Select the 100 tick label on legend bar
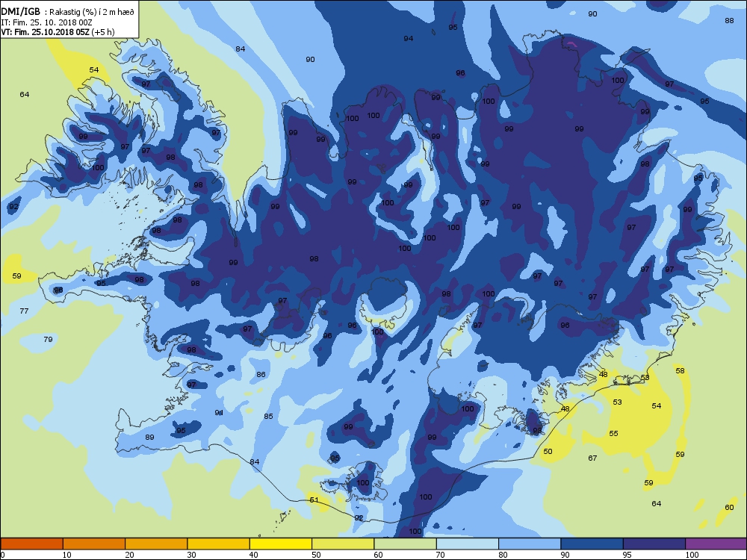Screen dimensions: 747x560 tap(692, 555)
